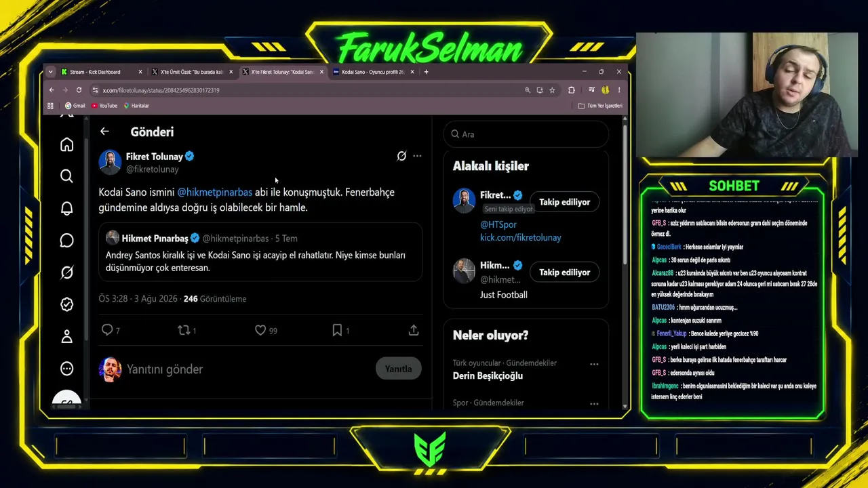Click the install app icon in address bar
The height and width of the screenshot is (488, 868).
[x=540, y=89]
